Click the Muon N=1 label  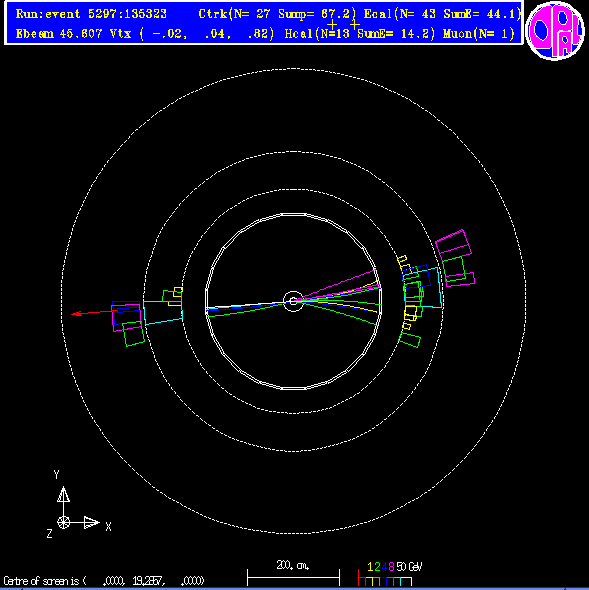479,34
